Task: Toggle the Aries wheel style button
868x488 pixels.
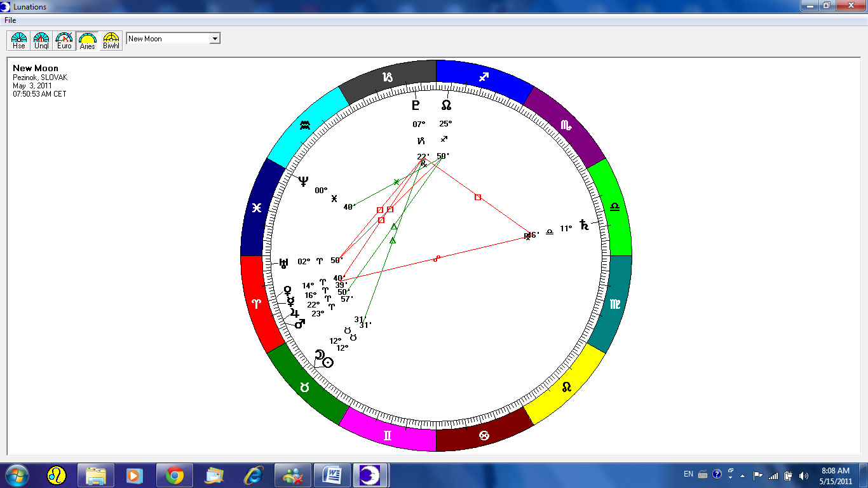Action: click(x=88, y=41)
